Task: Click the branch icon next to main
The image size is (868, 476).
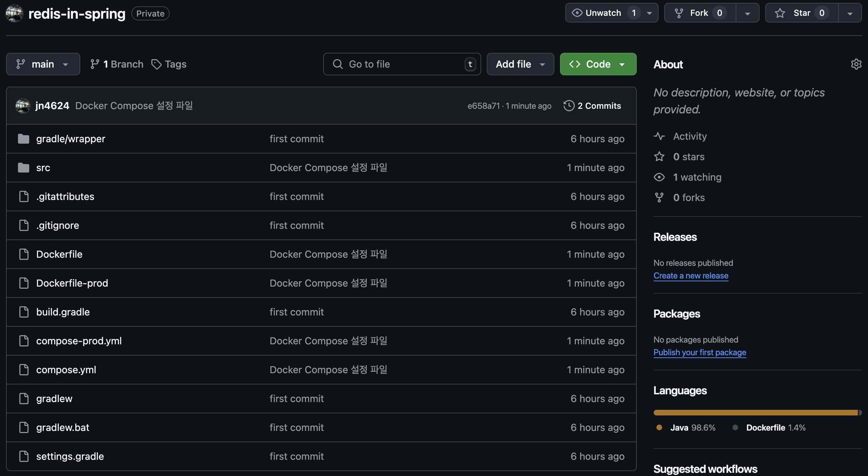Action: [x=95, y=64]
